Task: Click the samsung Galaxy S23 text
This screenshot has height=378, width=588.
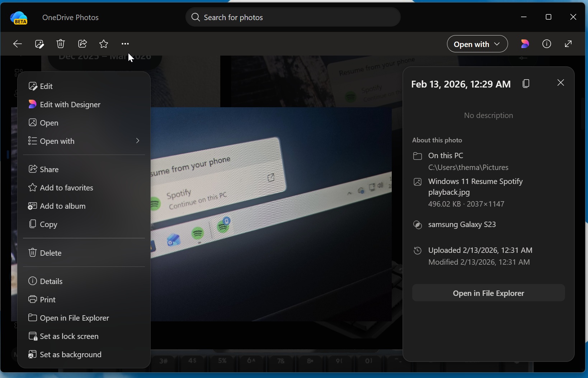Action: coord(462,225)
